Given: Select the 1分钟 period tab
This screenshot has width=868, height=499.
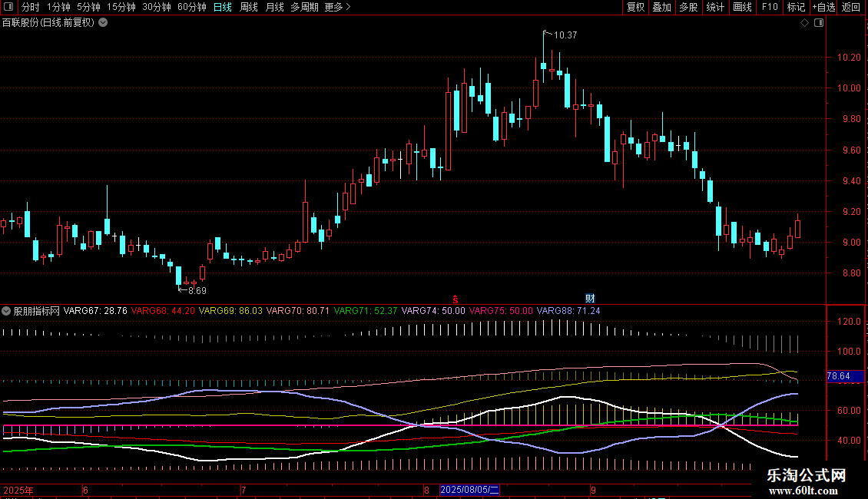Looking at the screenshot, I should click(x=58, y=7).
